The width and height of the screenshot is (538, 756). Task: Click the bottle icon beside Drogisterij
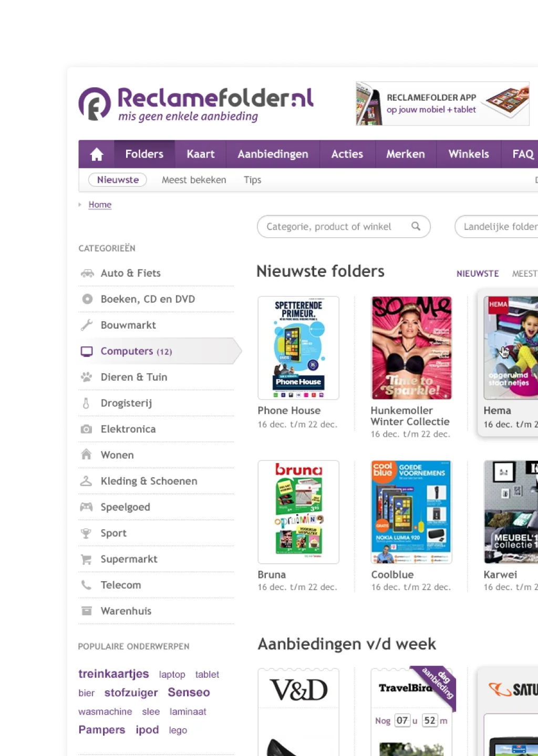86,403
